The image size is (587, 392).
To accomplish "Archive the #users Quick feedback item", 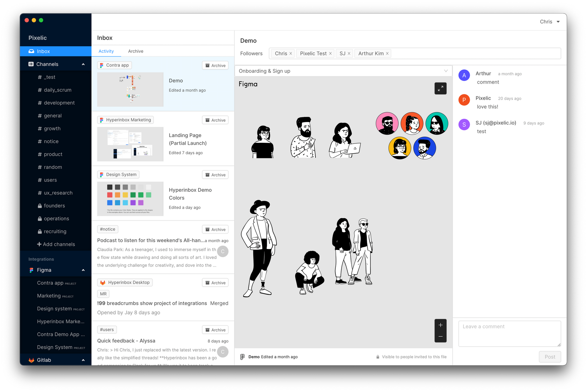I will (x=215, y=330).
